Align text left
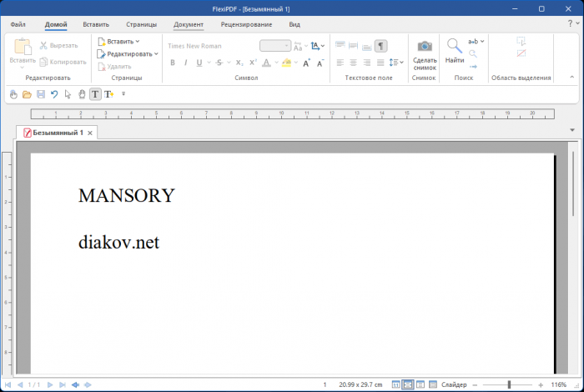The image size is (584, 392). coord(340,63)
